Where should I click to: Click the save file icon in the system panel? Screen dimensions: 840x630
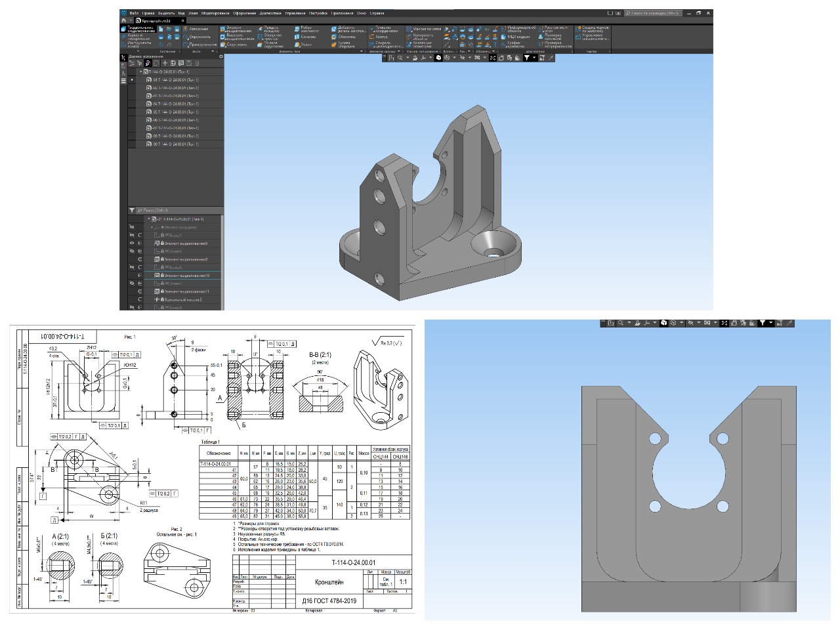(177, 29)
